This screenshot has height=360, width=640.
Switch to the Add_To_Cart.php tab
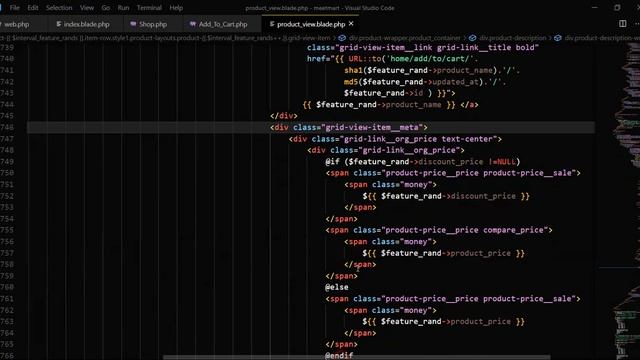point(223,24)
